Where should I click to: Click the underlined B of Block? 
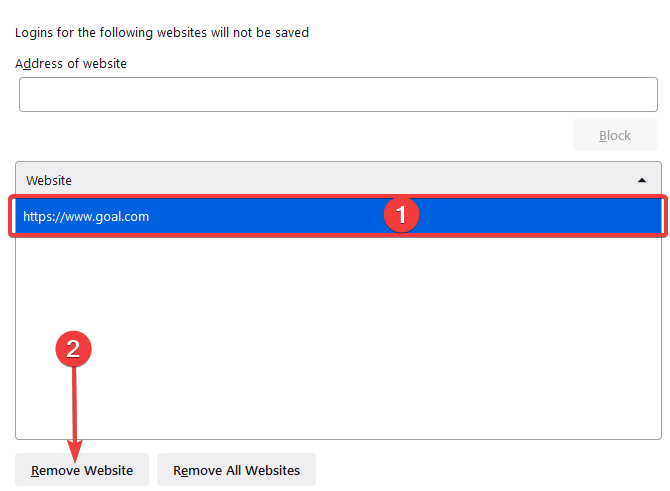tap(602, 135)
